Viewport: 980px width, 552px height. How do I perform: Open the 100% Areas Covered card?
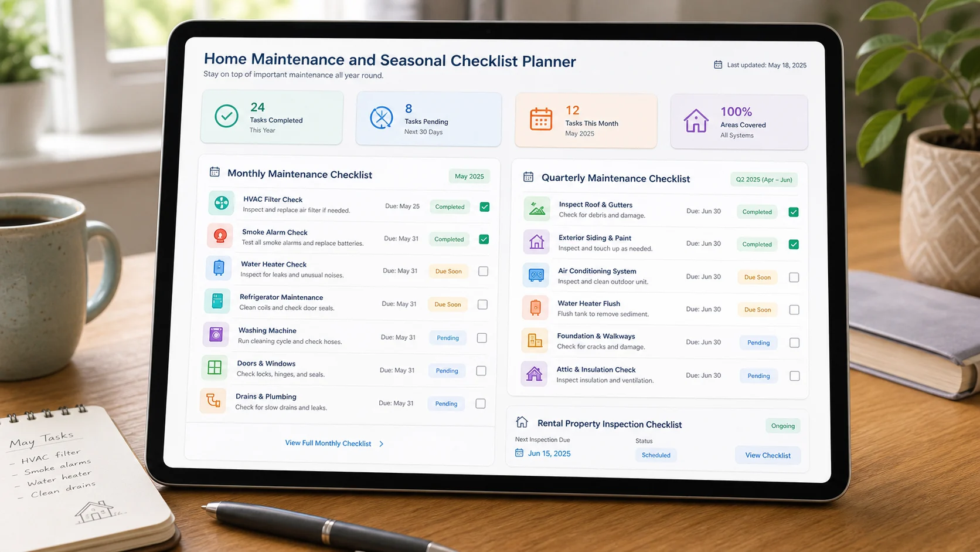(x=739, y=122)
